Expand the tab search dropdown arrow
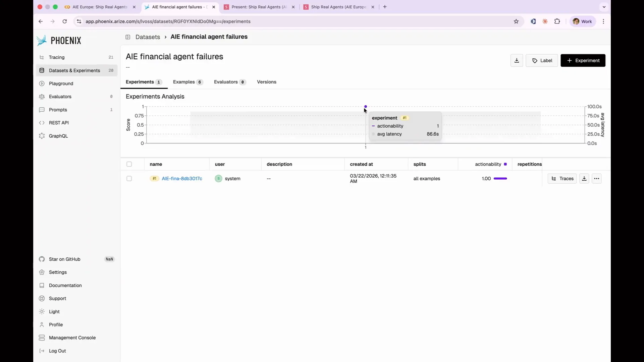This screenshot has height=362, width=644. coord(604,7)
